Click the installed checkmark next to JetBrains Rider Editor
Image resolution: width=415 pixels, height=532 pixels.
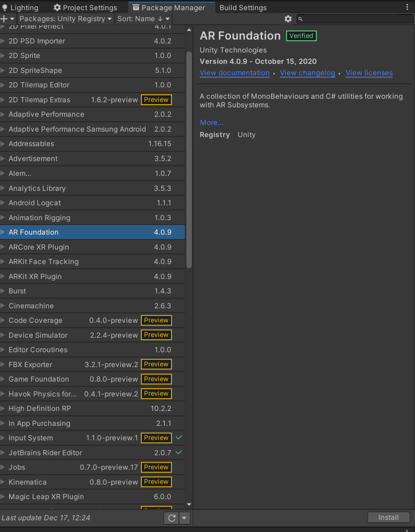click(178, 453)
